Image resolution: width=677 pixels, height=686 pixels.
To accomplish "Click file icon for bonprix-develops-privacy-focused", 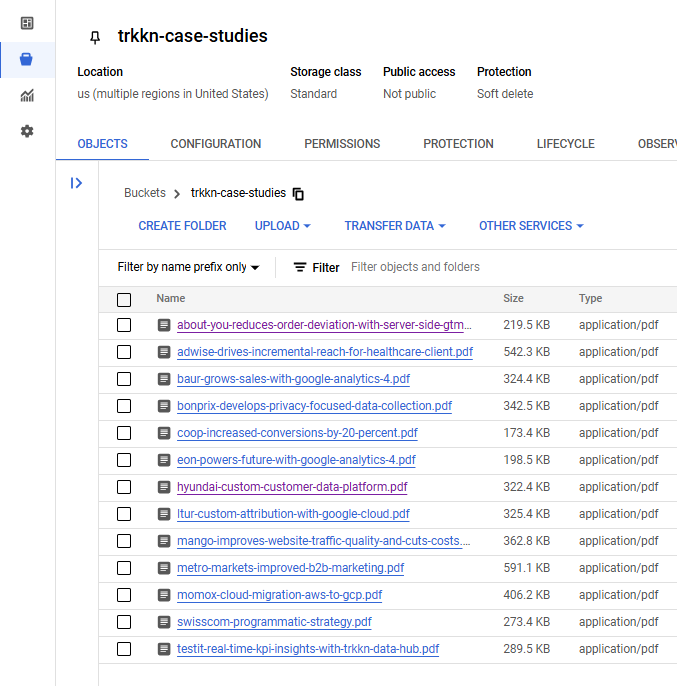I will [164, 406].
